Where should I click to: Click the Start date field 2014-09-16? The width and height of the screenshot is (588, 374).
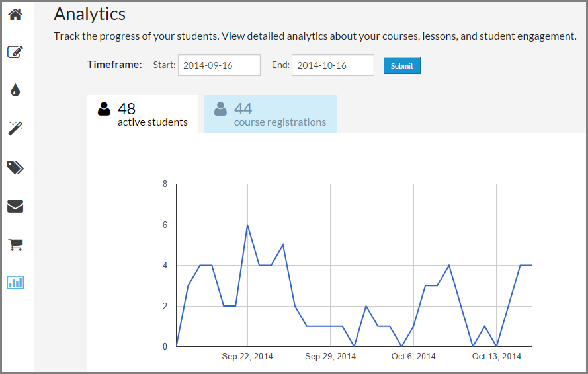click(219, 65)
